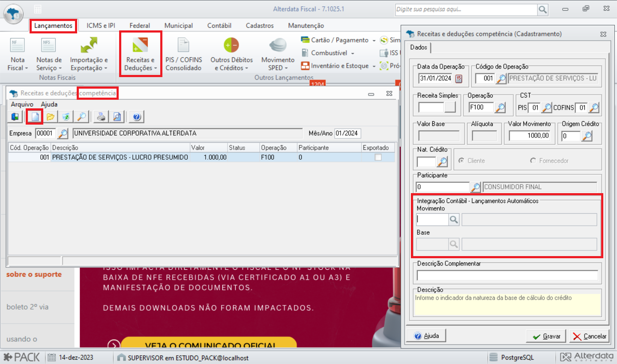Click the small button beside Receita Simples field
Screen dimensions: 617x364
coord(450,107)
